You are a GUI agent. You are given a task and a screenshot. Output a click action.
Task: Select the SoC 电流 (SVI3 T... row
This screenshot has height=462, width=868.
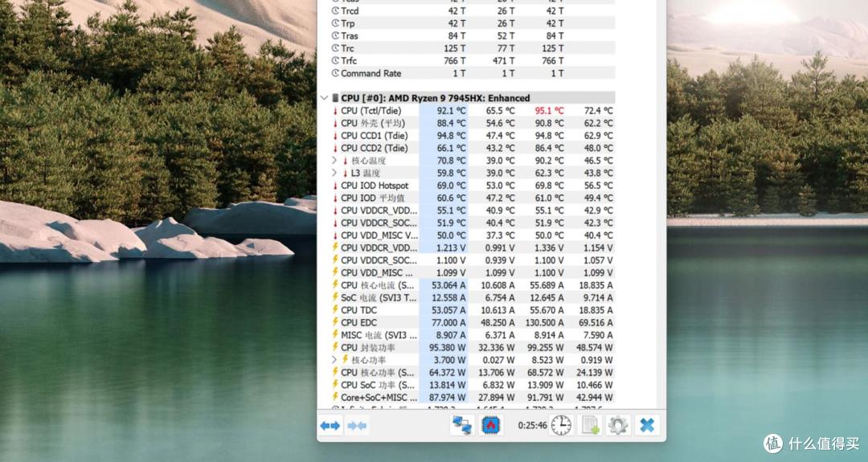point(473,297)
